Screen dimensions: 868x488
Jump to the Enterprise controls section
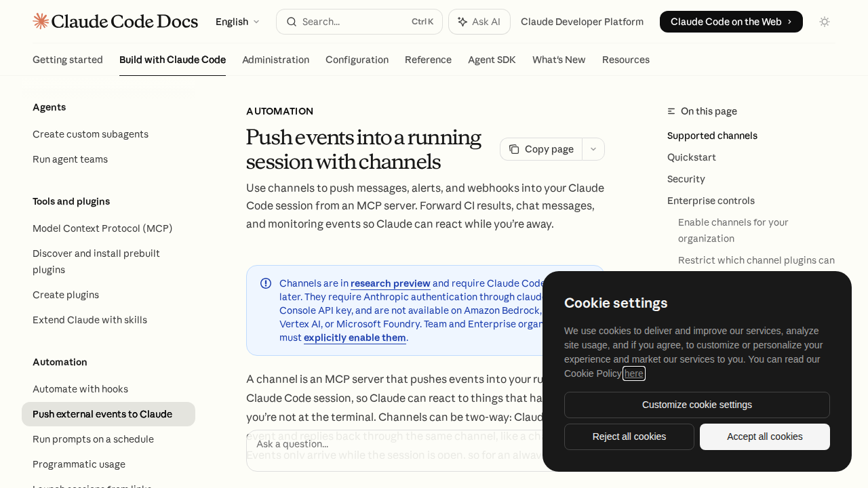711,201
